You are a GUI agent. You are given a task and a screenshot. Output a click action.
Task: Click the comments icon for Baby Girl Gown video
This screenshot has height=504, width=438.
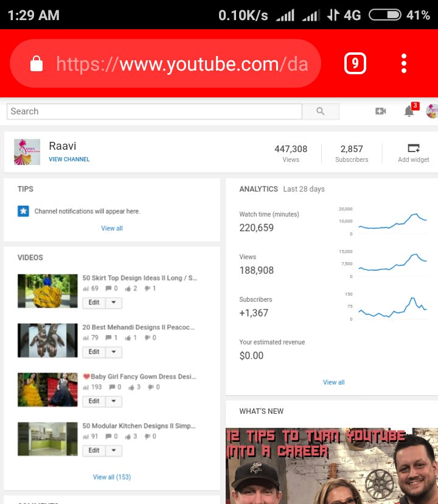pyautogui.click(x=112, y=387)
